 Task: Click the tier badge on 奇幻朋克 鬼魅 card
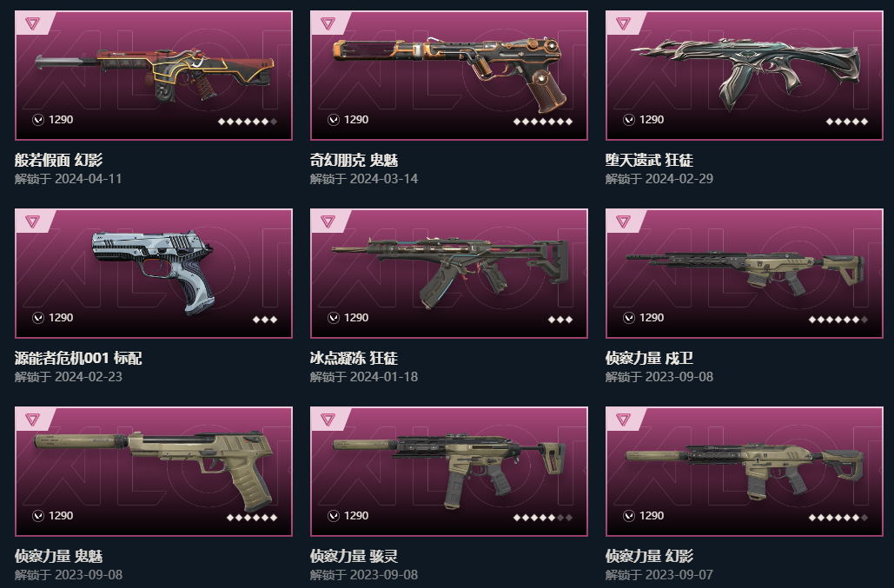point(328,23)
